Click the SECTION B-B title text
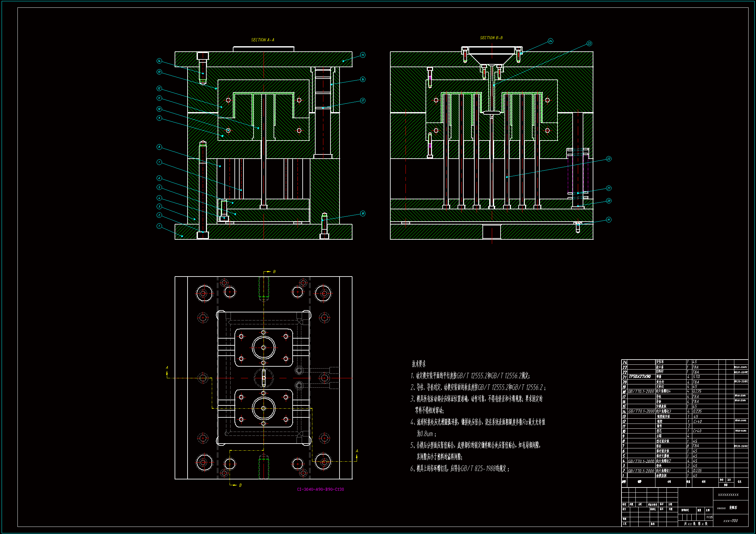756x534 pixels. coord(491,38)
